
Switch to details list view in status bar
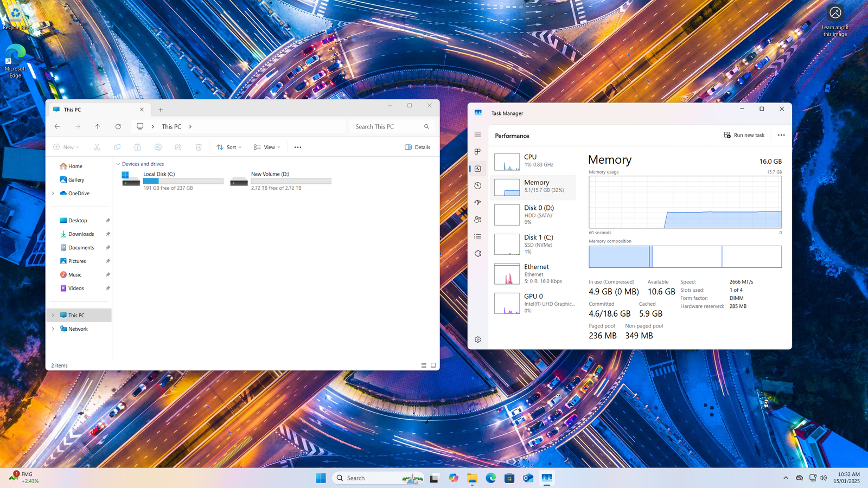pos(424,365)
